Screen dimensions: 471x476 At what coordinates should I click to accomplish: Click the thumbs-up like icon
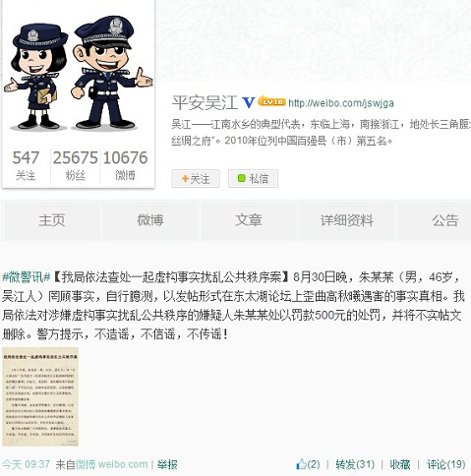tap(301, 464)
